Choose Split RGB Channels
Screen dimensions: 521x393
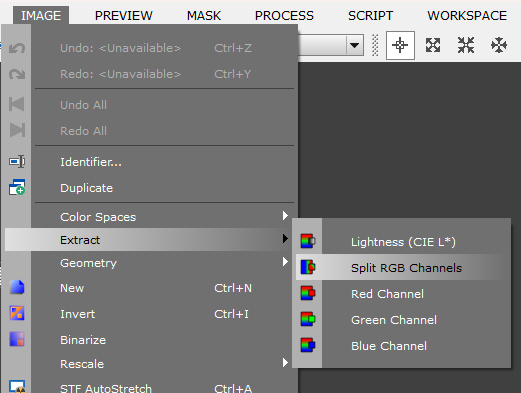402,268
